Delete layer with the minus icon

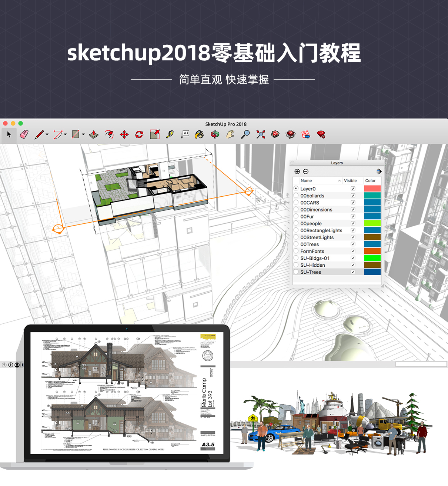(306, 172)
